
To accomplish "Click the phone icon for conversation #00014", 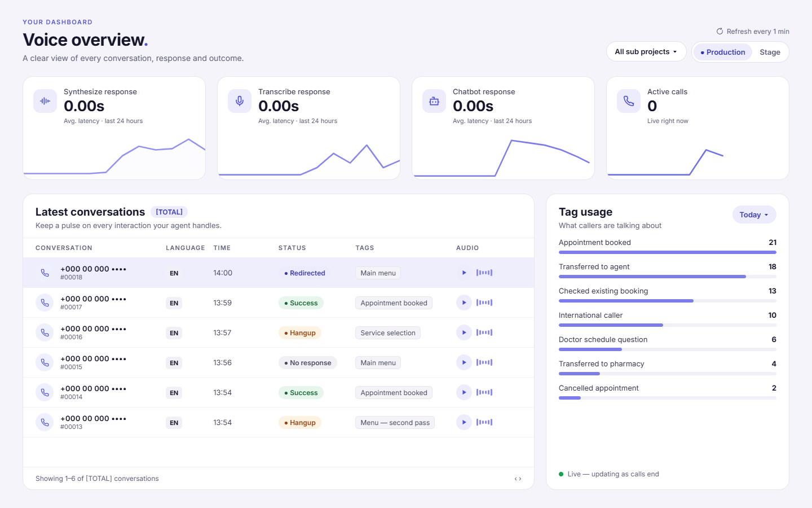I will 45,392.
